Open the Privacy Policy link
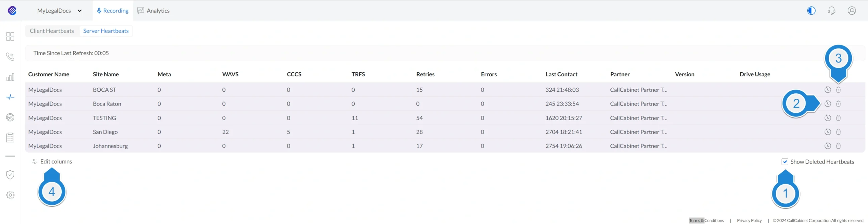The height and width of the screenshot is (224, 868). 749,221
